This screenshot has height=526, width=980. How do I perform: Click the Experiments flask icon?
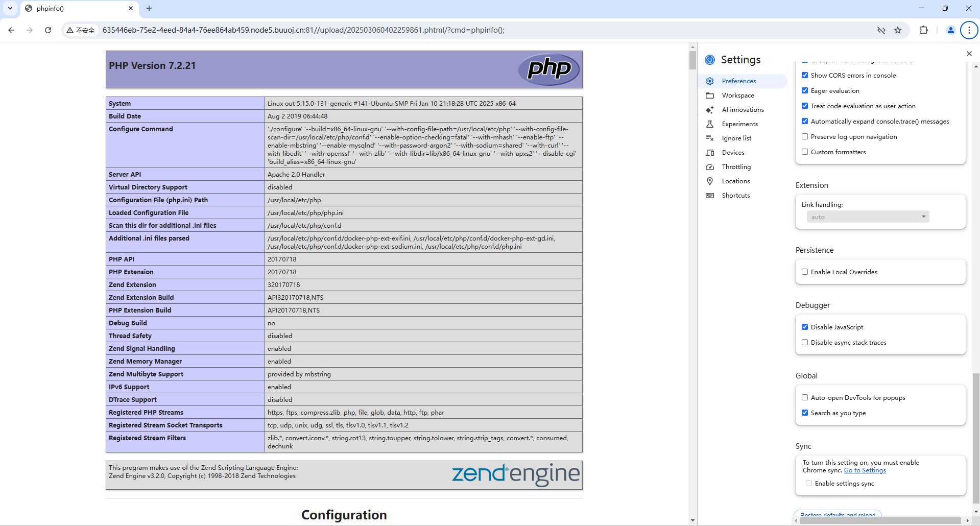click(710, 124)
